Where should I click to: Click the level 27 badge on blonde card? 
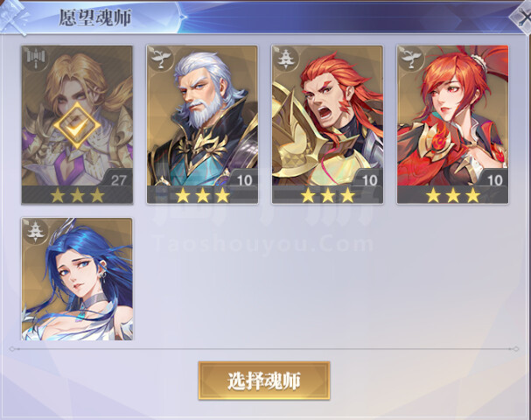tap(118, 180)
